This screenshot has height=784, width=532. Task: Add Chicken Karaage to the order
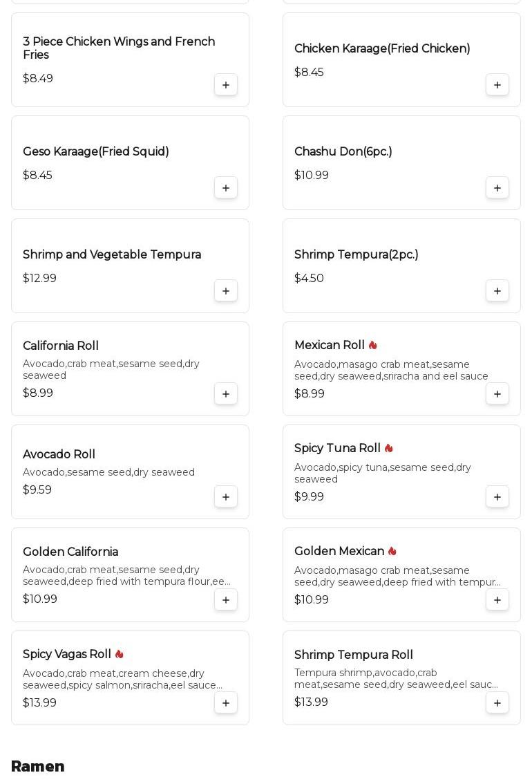coord(497,85)
